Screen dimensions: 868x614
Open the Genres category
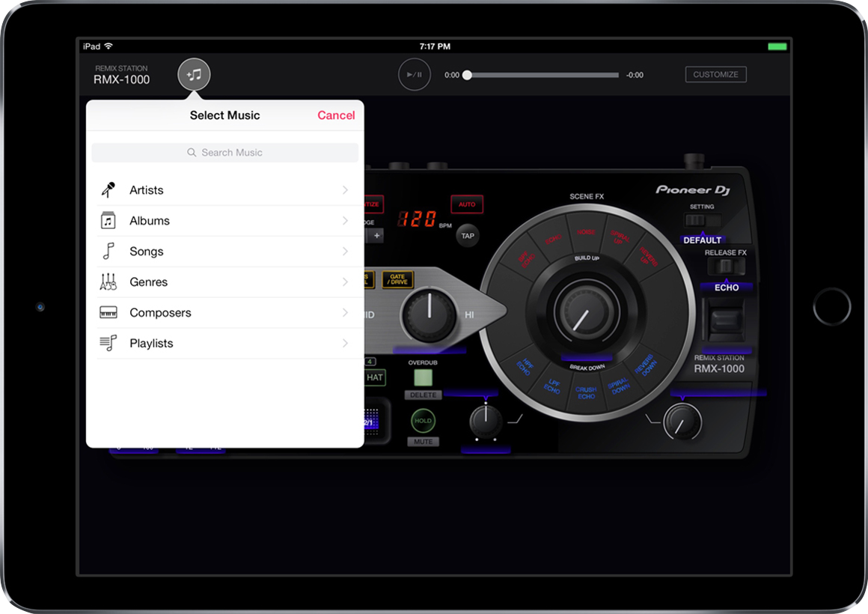tap(224, 282)
